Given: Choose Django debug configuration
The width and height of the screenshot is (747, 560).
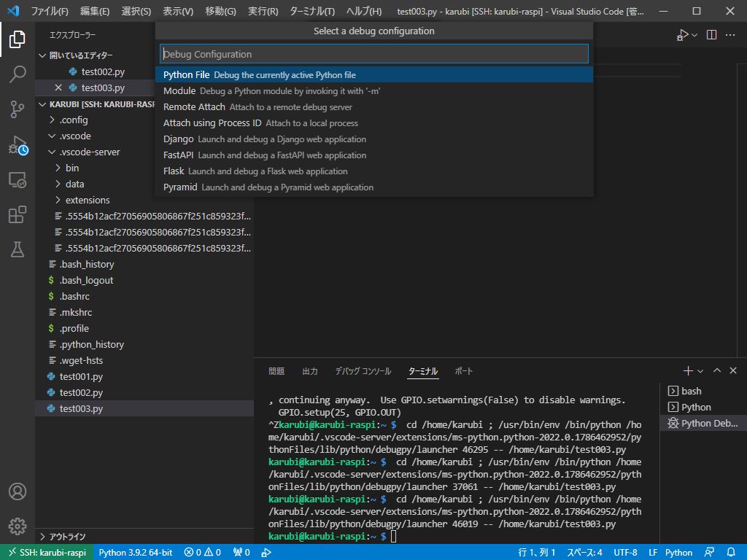Looking at the screenshot, I should (x=374, y=139).
